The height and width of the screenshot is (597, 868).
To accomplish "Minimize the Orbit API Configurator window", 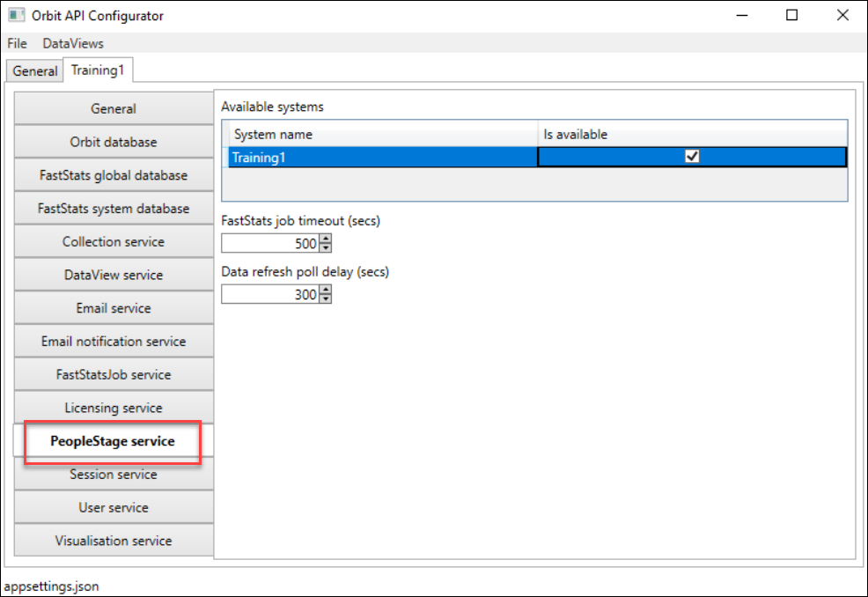I will click(742, 16).
